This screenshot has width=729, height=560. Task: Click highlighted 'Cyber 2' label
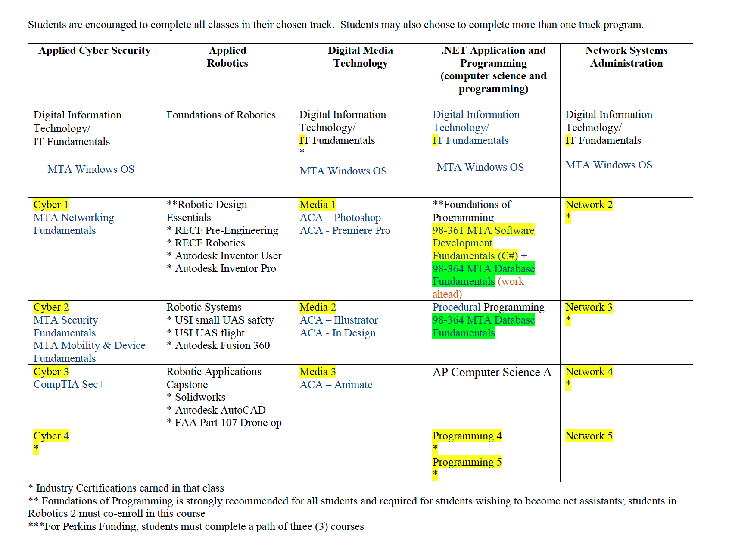coord(51,307)
